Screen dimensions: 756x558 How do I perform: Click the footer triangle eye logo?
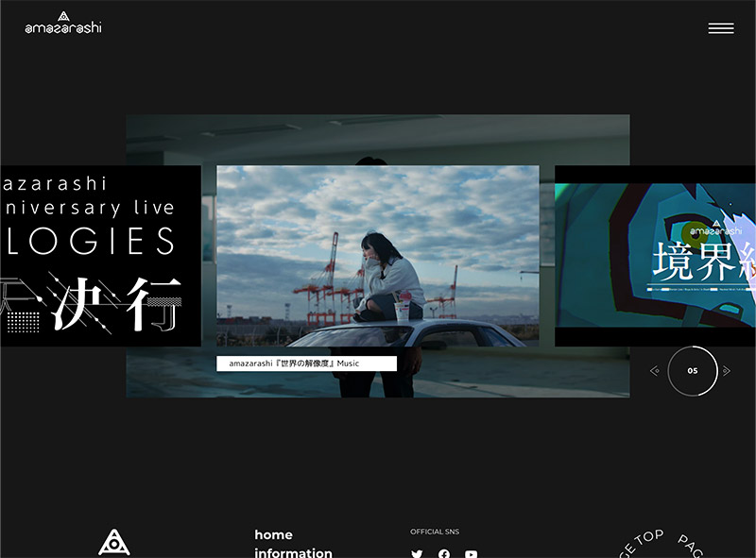(x=114, y=543)
